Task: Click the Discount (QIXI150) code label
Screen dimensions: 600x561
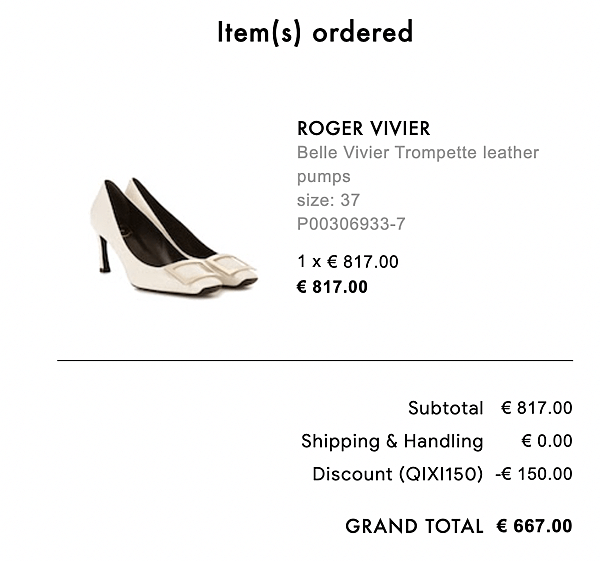Action: (x=398, y=474)
